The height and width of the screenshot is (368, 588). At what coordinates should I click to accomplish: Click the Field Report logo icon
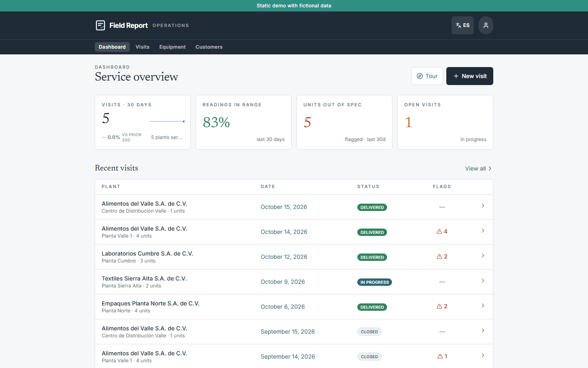100,25
